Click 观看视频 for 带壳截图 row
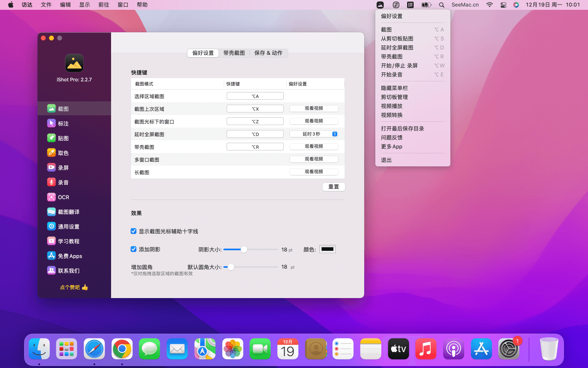588x368 pixels. click(314, 146)
